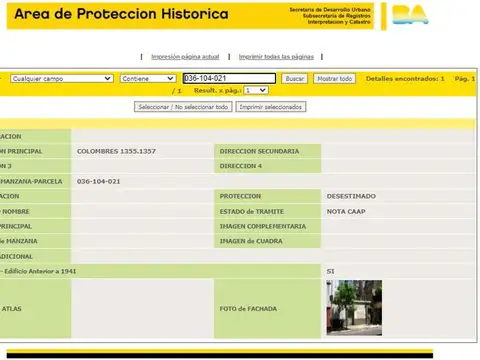Click the 'IMAGEN COMPLEMENTARIA' label
Viewport: 480px width, 360px height.
pos(263,226)
